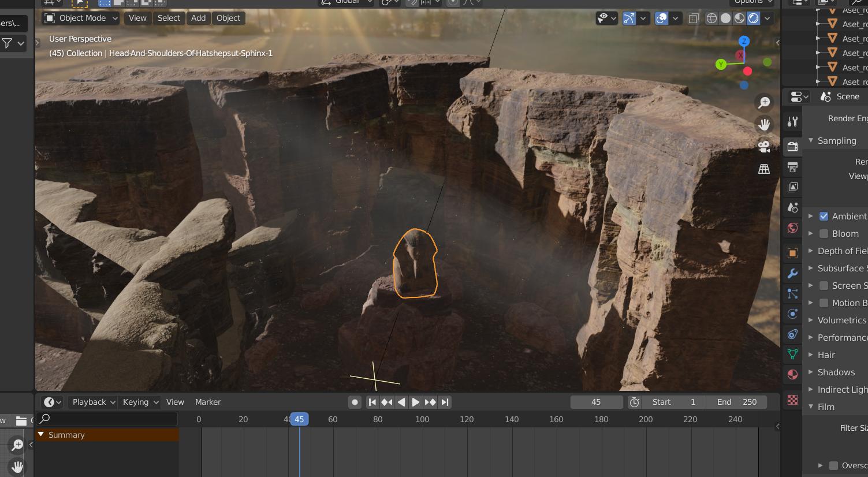Select Material Preview shading icon
Screen dimensions: 868x477
pyautogui.click(x=740, y=18)
